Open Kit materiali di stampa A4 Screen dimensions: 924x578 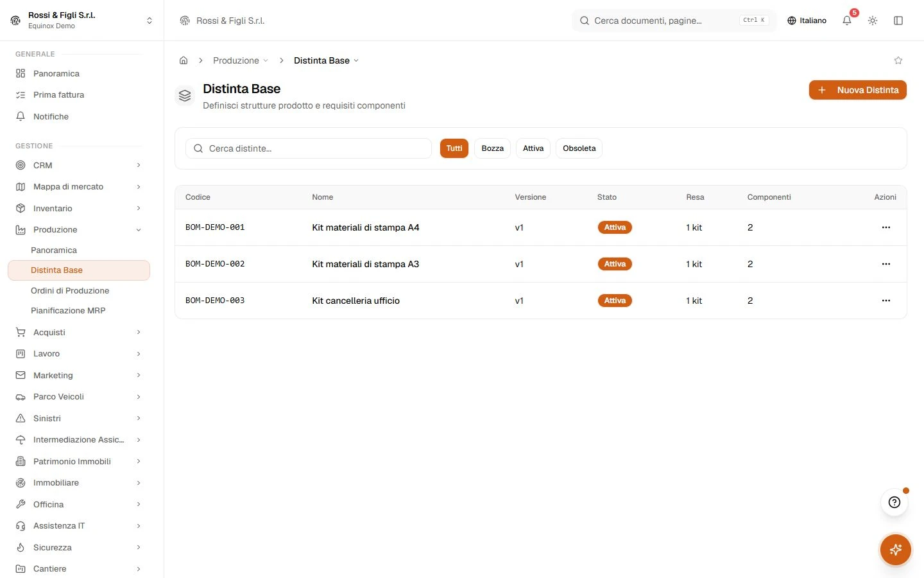366,227
